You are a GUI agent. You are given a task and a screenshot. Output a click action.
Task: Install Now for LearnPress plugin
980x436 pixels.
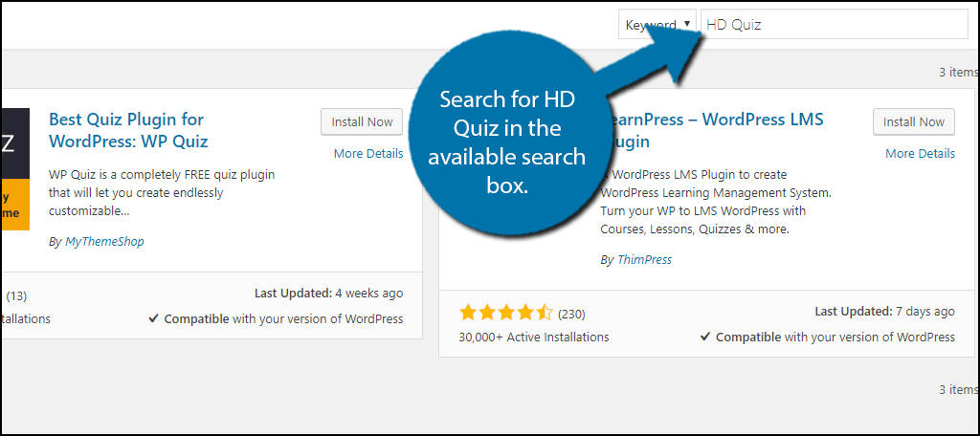[x=914, y=121]
